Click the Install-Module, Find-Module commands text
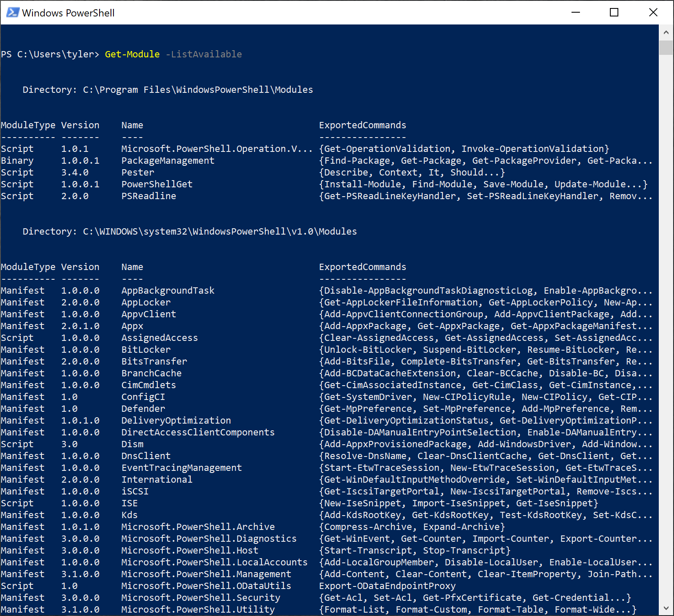 (x=483, y=184)
